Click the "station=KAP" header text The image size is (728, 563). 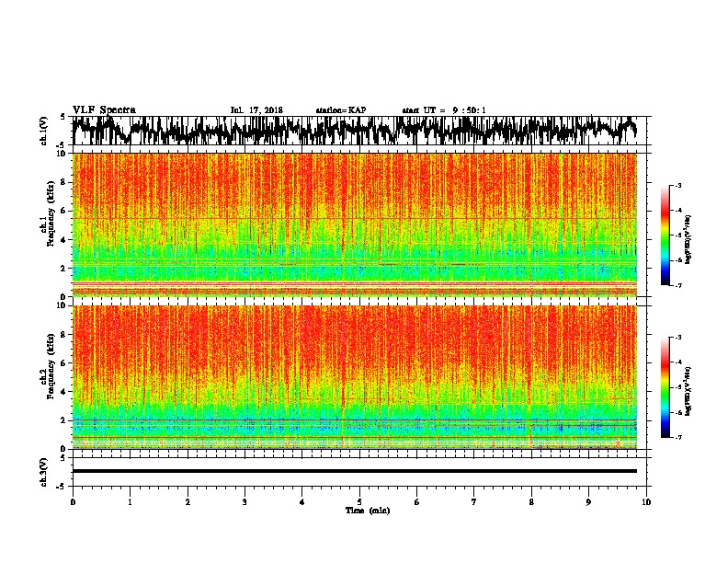coord(341,110)
